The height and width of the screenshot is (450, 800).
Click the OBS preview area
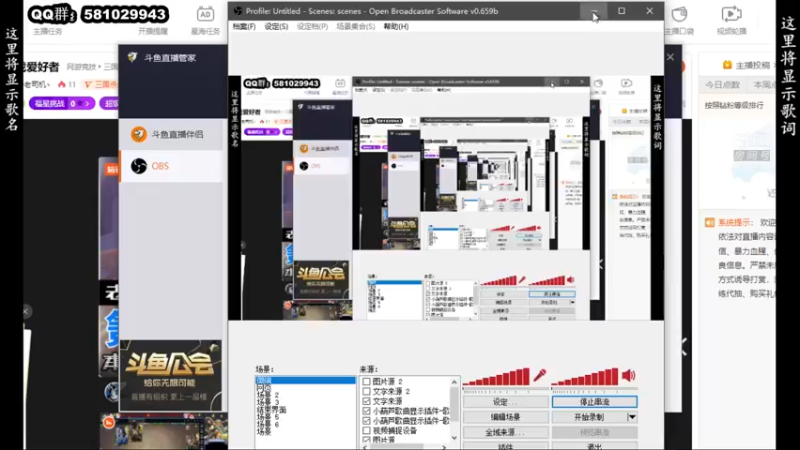(446, 198)
